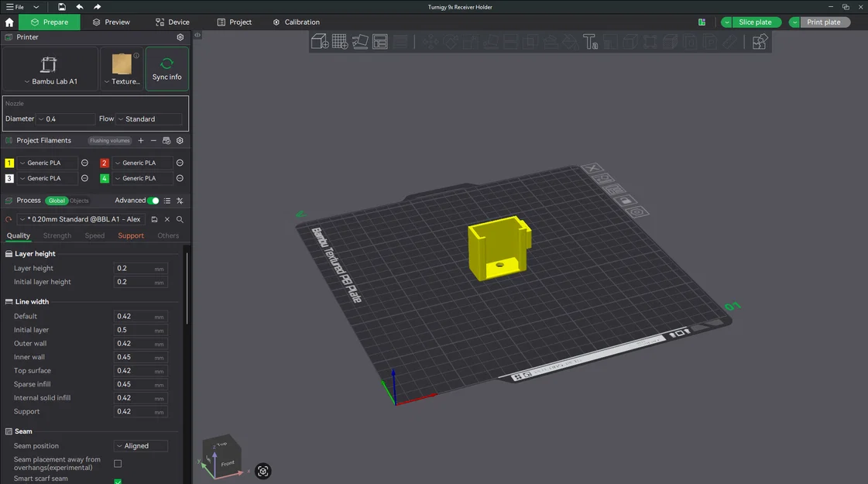Enable seam placement away from overhangs
The height and width of the screenshot is (484, 868).
(118, 463)
